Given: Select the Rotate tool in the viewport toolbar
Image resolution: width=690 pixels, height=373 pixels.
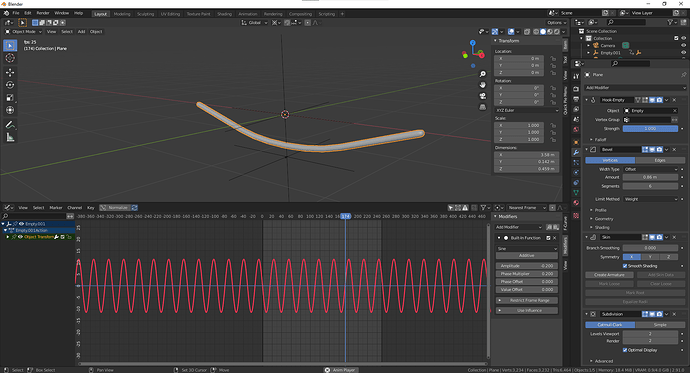Looking at the screenshot, I should click(x=10, y=85).
